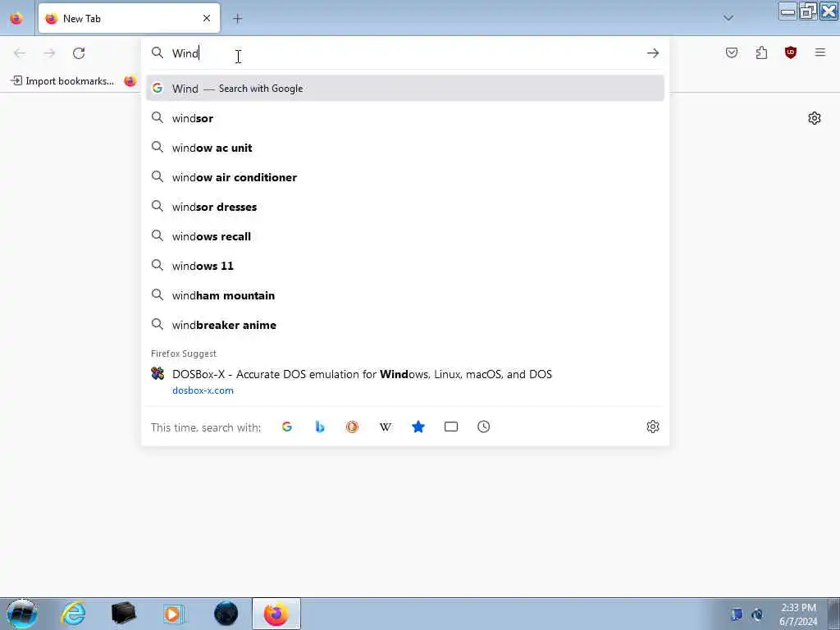
Task: Close the New Tab tab
Action: pos(207,18)
